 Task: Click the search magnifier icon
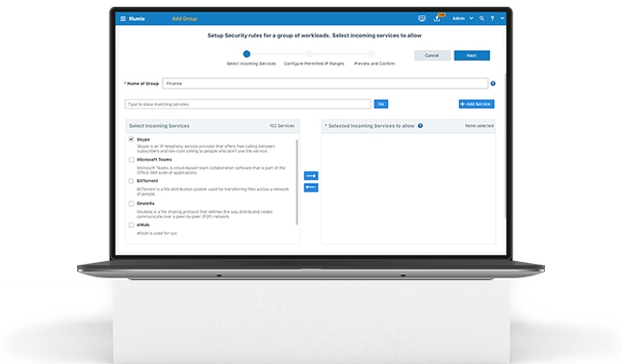(x=481, y=18)
